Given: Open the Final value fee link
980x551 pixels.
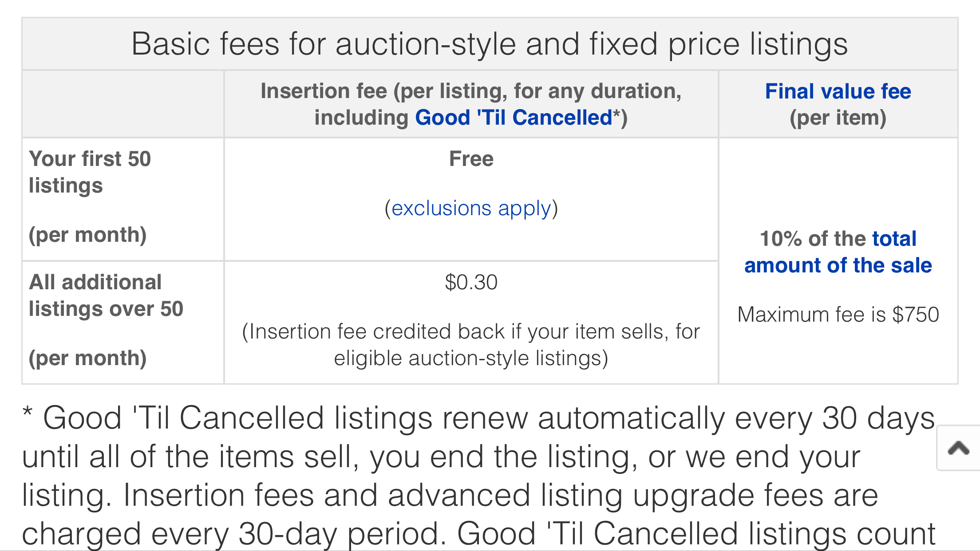Looking at the screenshot, I should pos(838,91).
